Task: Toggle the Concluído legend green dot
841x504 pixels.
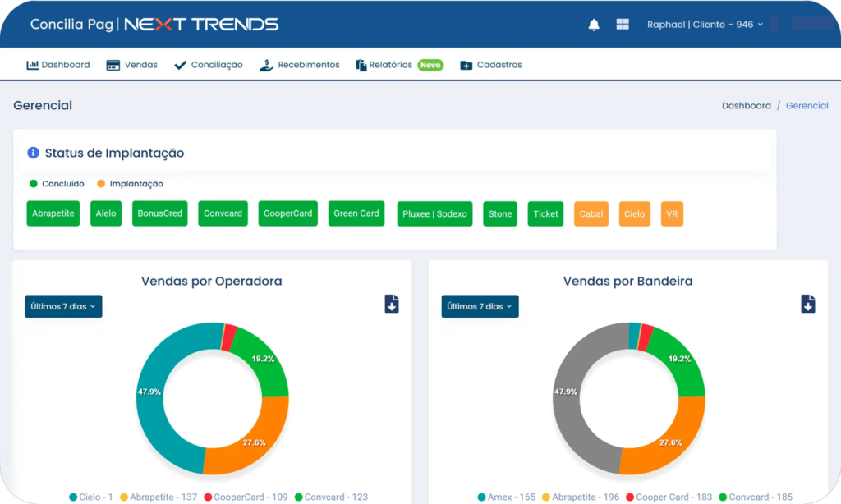Action: 33,183
